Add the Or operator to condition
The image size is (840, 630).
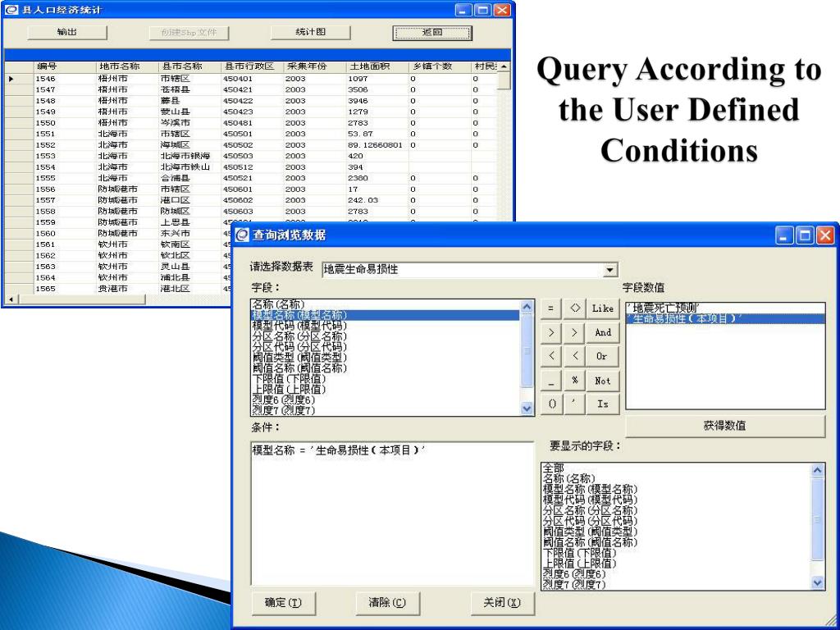pos(603,356)
